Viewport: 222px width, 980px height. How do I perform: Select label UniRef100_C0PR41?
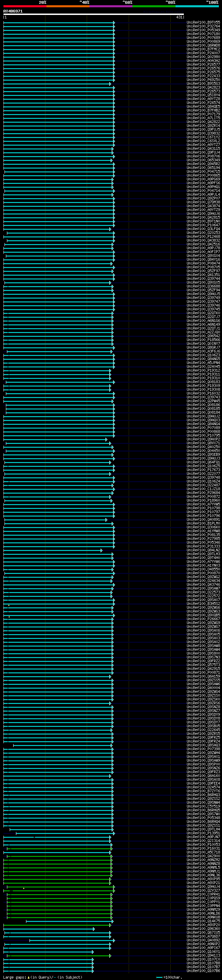[203, 894]
